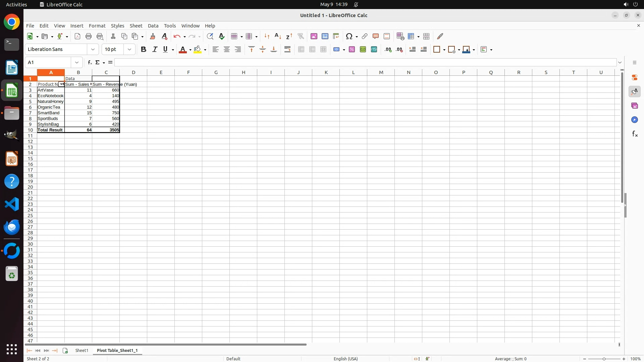This screenshot has height=362, width=644.
Task: Click the AutoFilter funnel icon
Action: (x=301, y=36)
